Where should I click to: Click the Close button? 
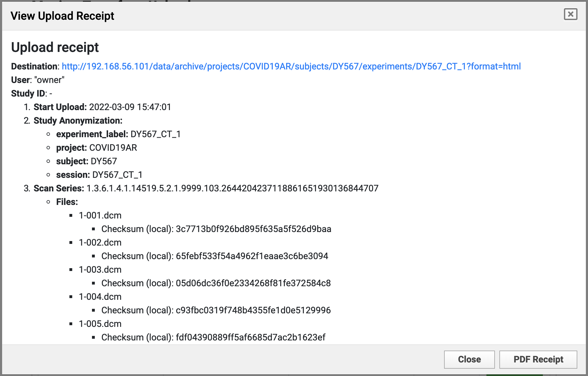coord(469,359)
